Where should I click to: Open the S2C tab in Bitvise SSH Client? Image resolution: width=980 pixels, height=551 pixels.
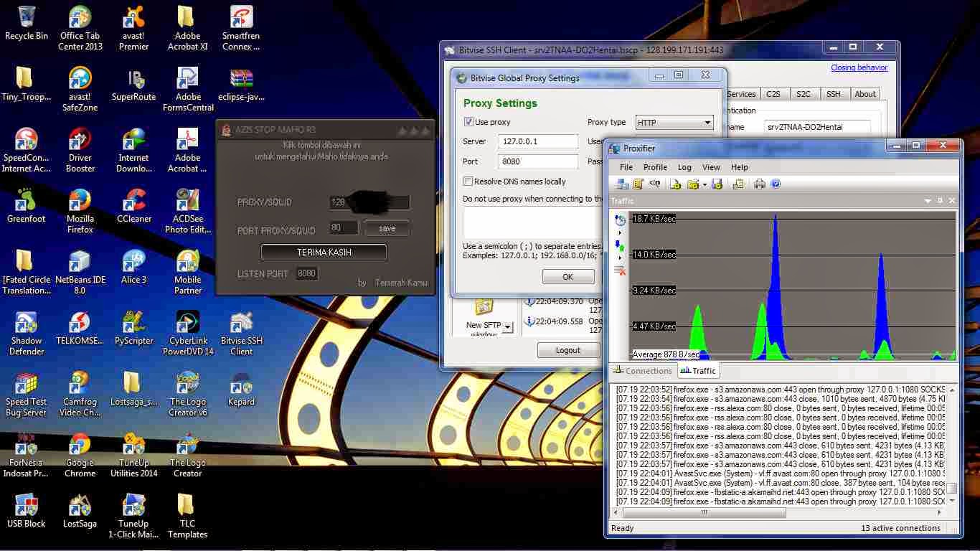click(804, 94)
